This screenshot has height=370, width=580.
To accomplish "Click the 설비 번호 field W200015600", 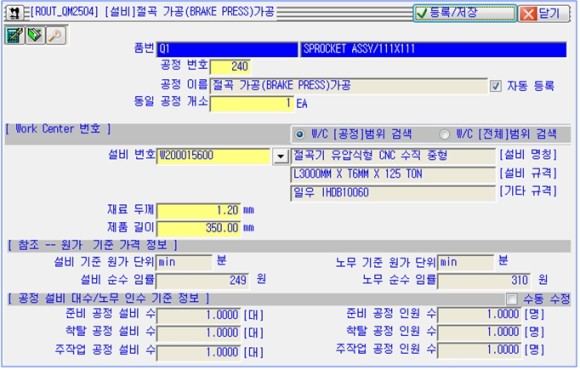I will tap(213, 156).
